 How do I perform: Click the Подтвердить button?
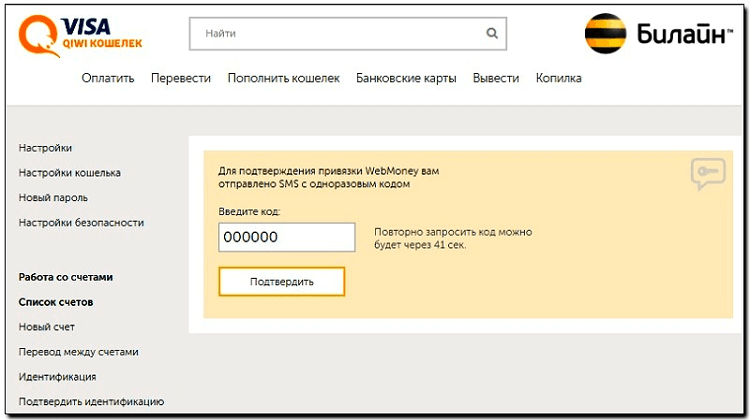click(282, 281)
